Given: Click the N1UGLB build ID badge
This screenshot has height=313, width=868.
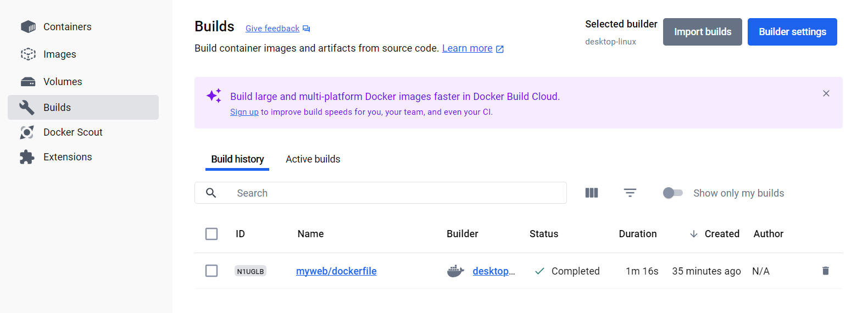Looking at the screenshot, I should 251,271.
